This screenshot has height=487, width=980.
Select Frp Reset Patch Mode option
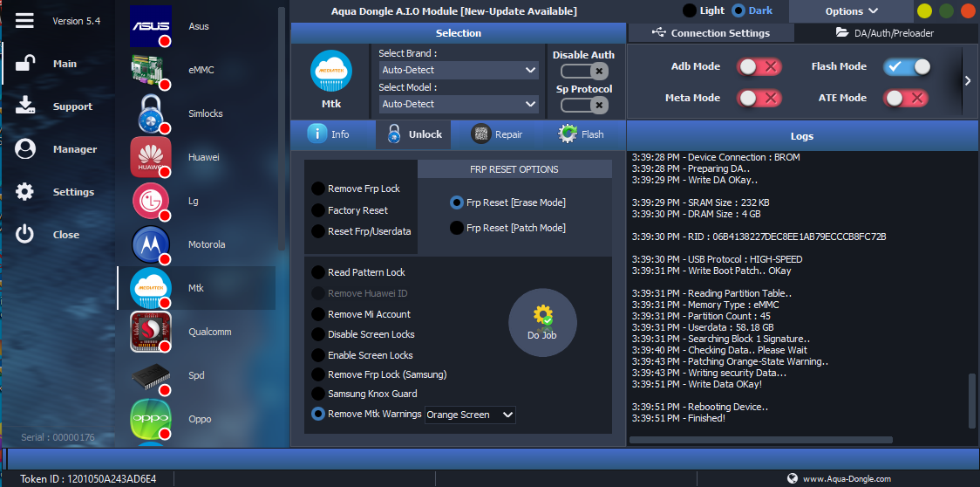pos(457,228)
